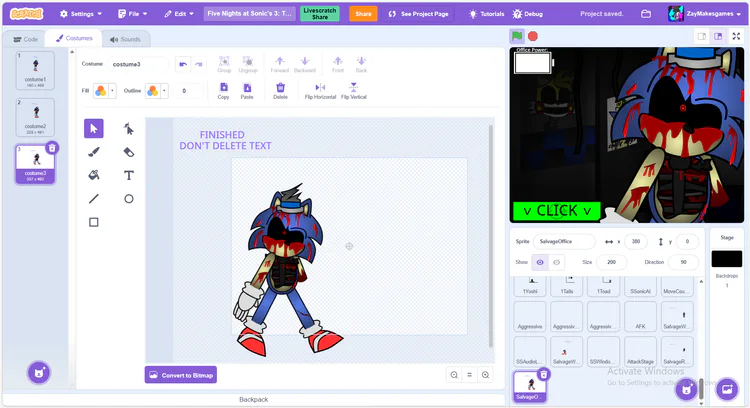Choose the Fill bucket tool
Viewport: 750px width, 408px height.
pyautogui.click(x=94, y=175)
